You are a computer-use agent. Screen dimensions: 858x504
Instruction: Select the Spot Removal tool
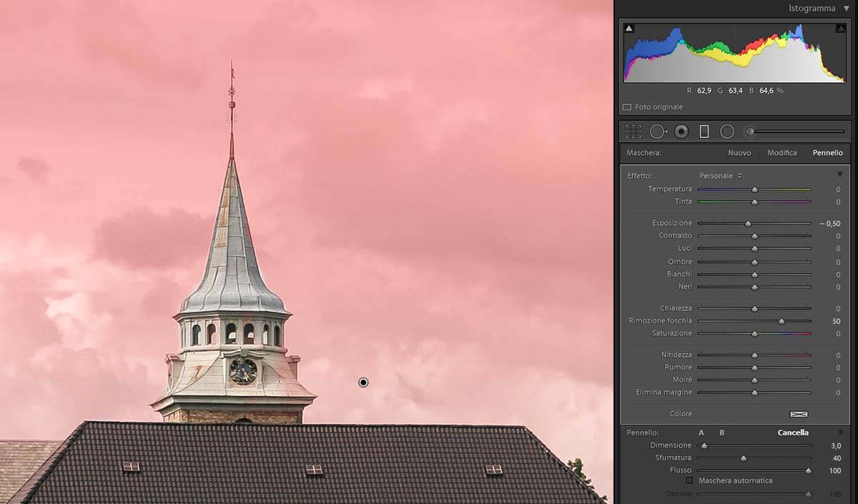[x=657, y=132]
